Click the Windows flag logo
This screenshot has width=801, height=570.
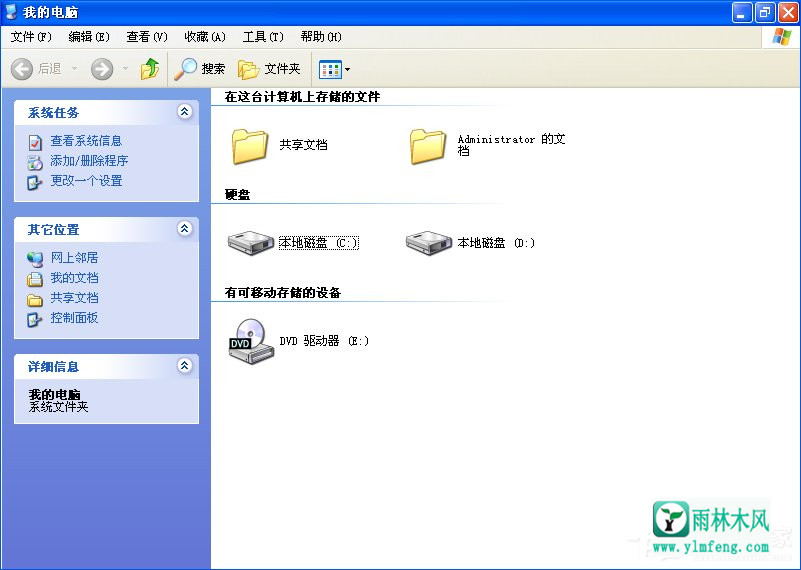782,37
